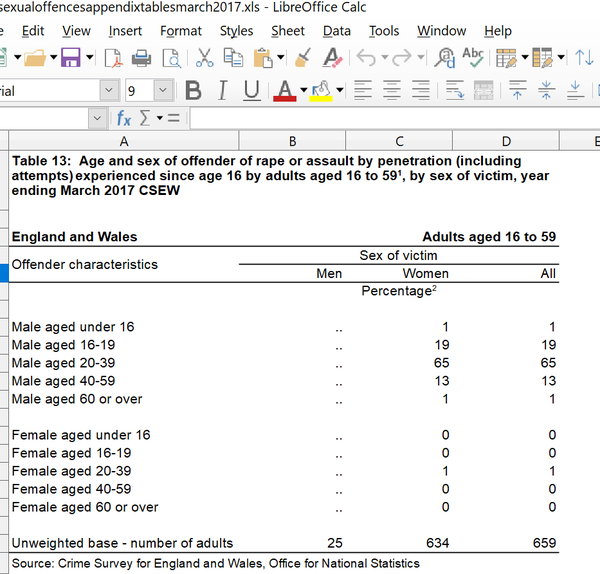Expand the Undo history dropdown
Screen dimensions: 600x574
[x=385, y=58]
